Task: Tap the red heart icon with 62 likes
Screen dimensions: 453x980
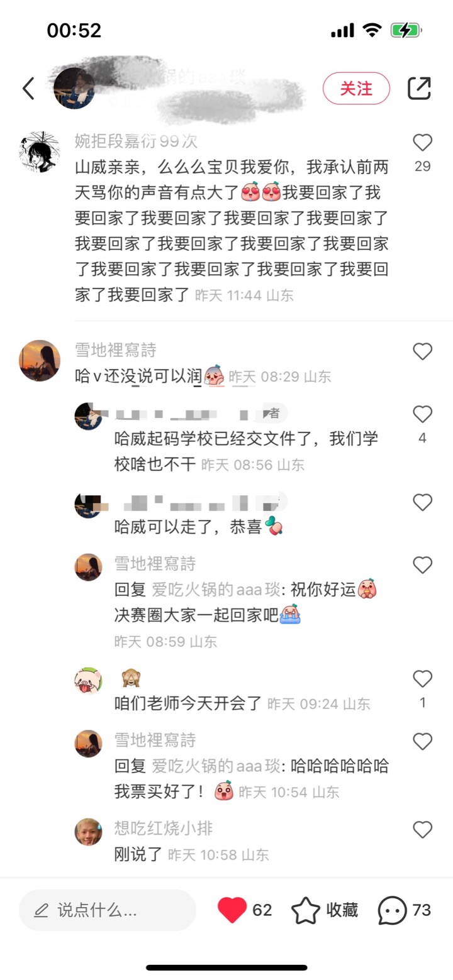Action: pos(232,910)
